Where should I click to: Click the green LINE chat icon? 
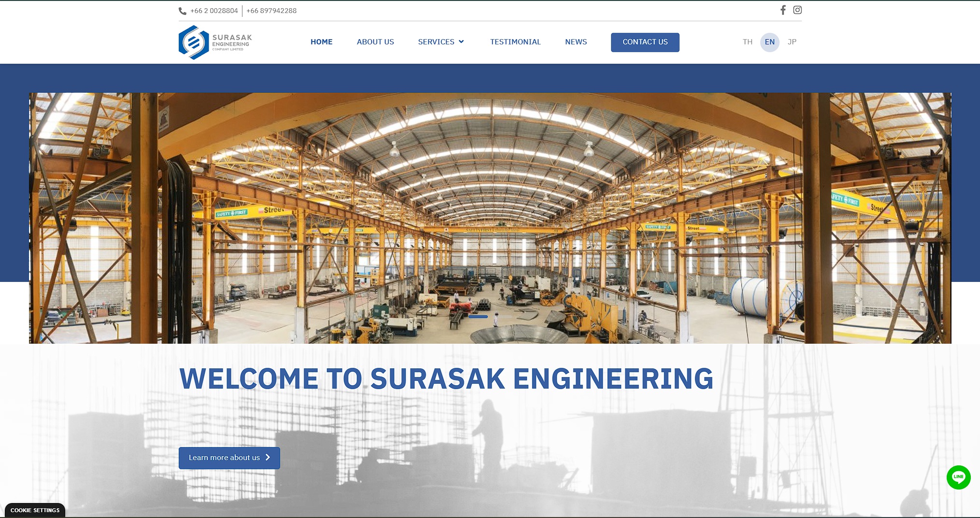point(958,477)
